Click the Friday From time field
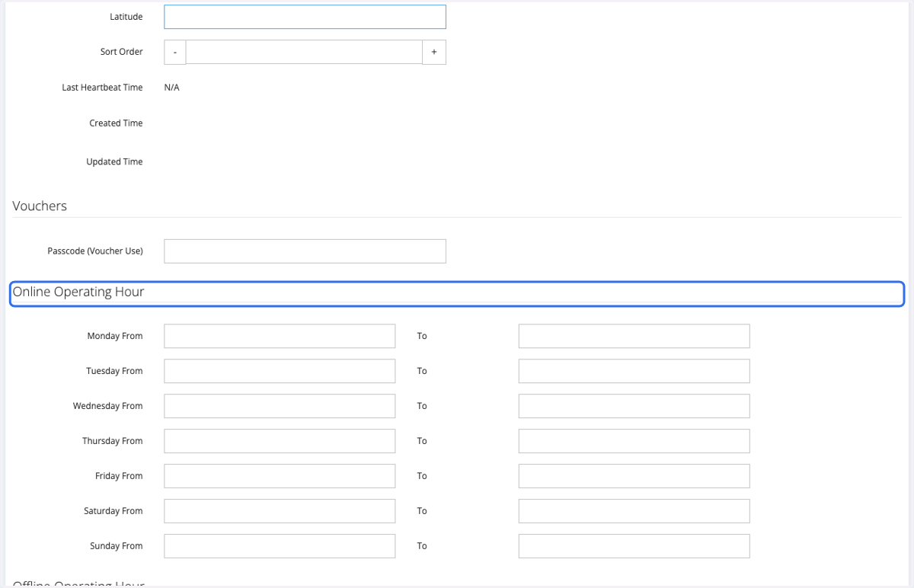This screenshot has height=588, width=914. point(280,476)
